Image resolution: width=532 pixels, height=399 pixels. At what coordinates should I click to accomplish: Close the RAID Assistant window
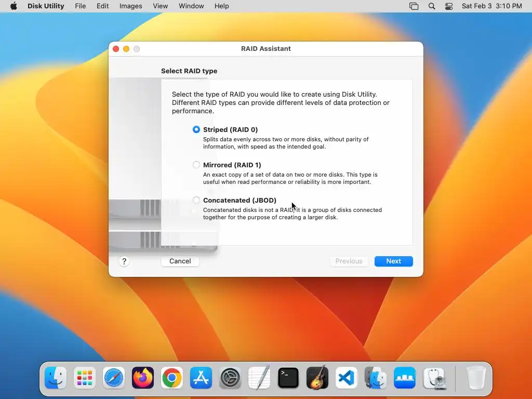[116, 49]
